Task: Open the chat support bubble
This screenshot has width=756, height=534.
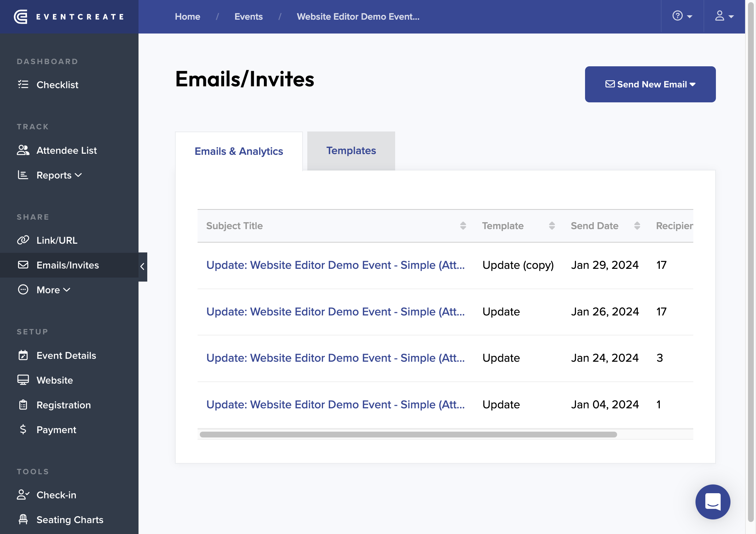Action: click(x=713, y=502)
